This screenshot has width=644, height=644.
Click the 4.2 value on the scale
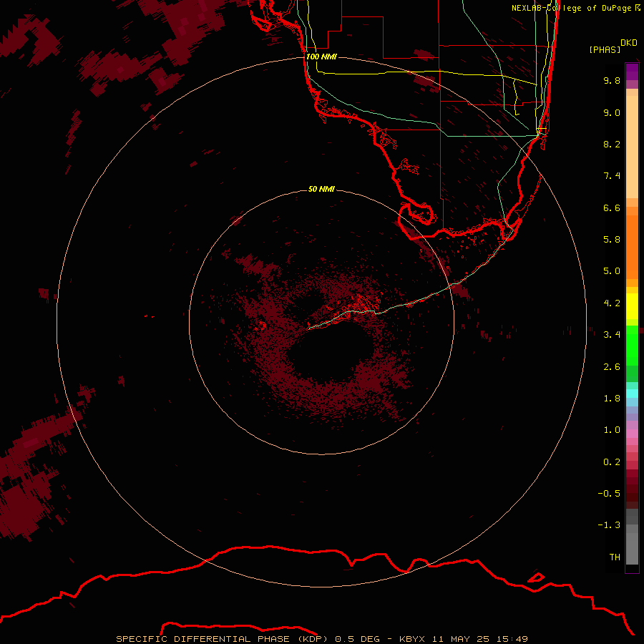(612, 303)
